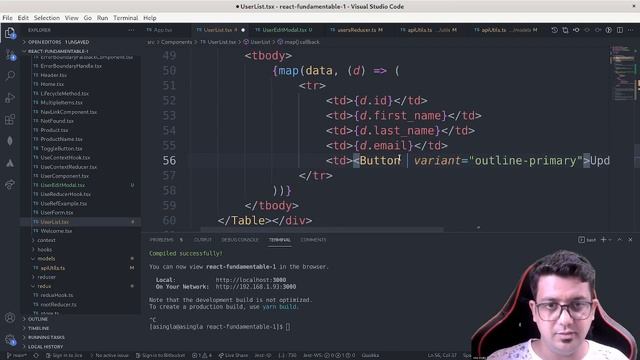Open the Selection menu

47,18
